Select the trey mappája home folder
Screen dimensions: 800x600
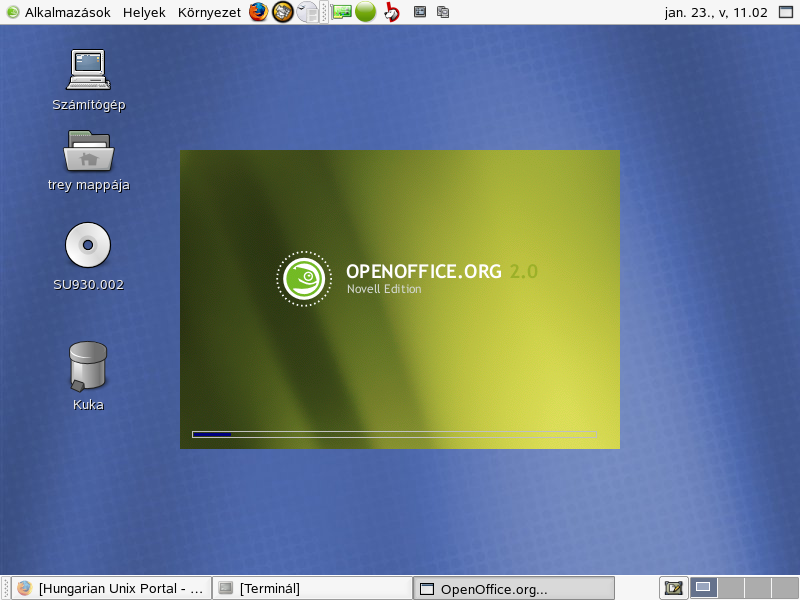(89, 151)
